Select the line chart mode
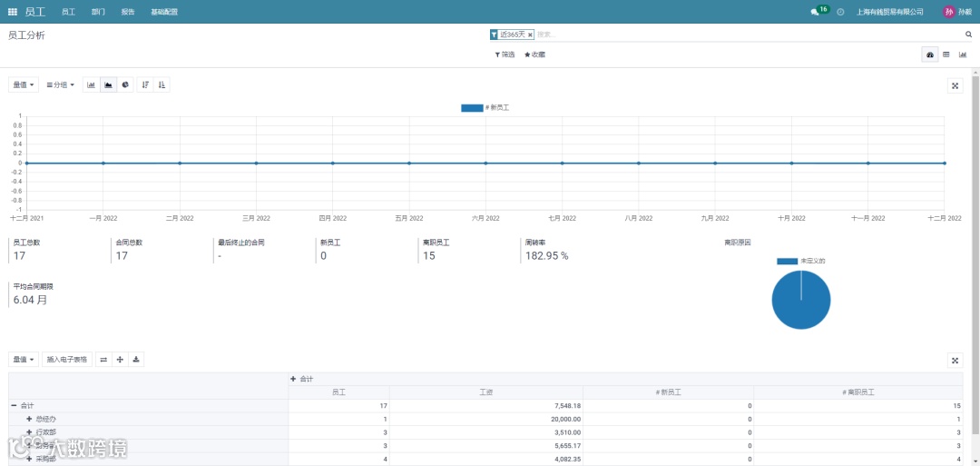This screenshot has width=980, height=466. (109, 85)
